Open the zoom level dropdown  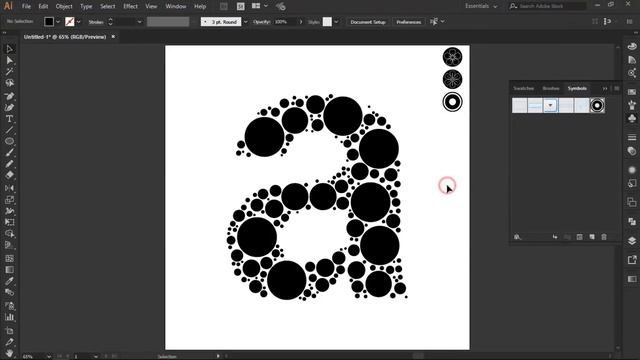pos(49,356)
